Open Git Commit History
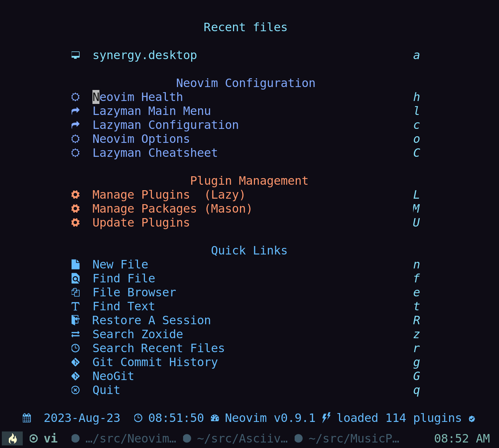The image size is (499, 448). 155,362
